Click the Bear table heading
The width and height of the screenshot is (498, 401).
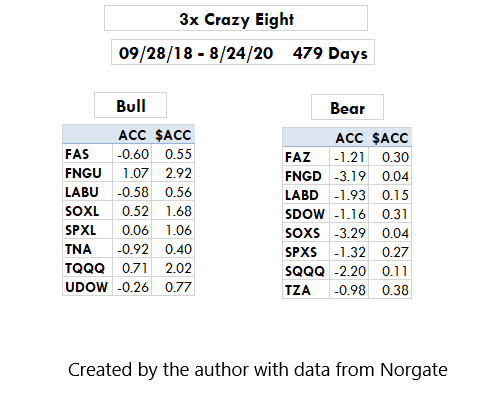(347, 107)
